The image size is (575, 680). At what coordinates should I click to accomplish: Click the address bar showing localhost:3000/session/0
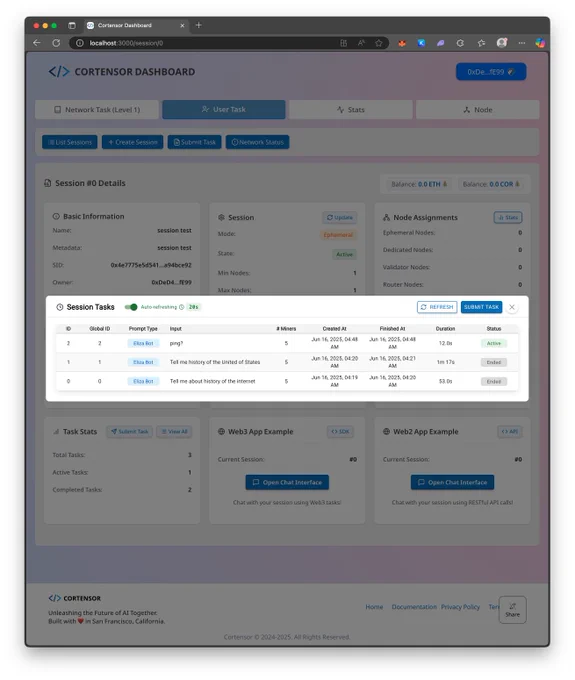206,43
